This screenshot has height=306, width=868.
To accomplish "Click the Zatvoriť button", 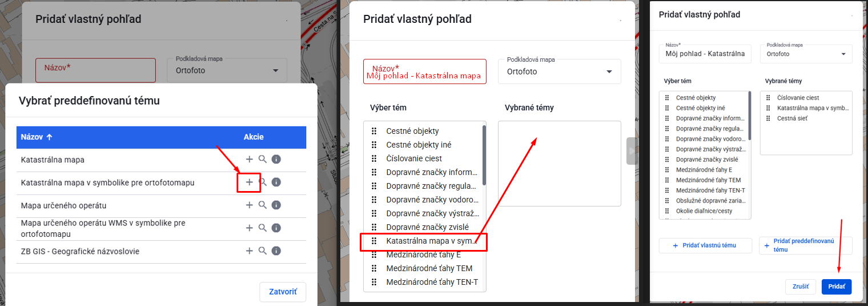I will point(283,292).
